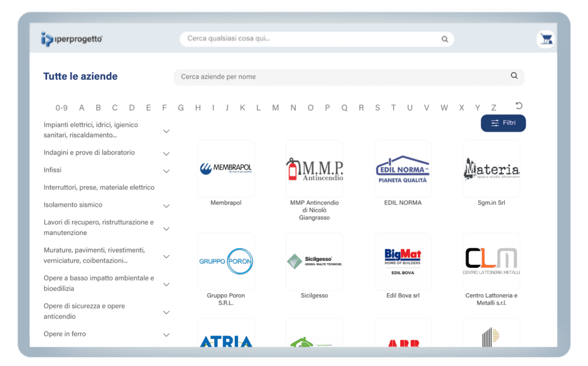
Task: Expand the 'Opere in ferro' chevron
Action: 166,335
